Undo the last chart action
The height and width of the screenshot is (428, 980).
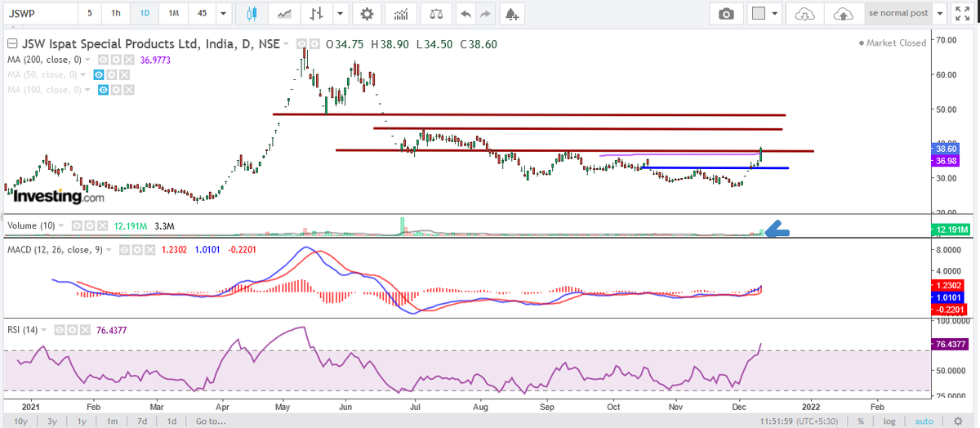(466, 14)
